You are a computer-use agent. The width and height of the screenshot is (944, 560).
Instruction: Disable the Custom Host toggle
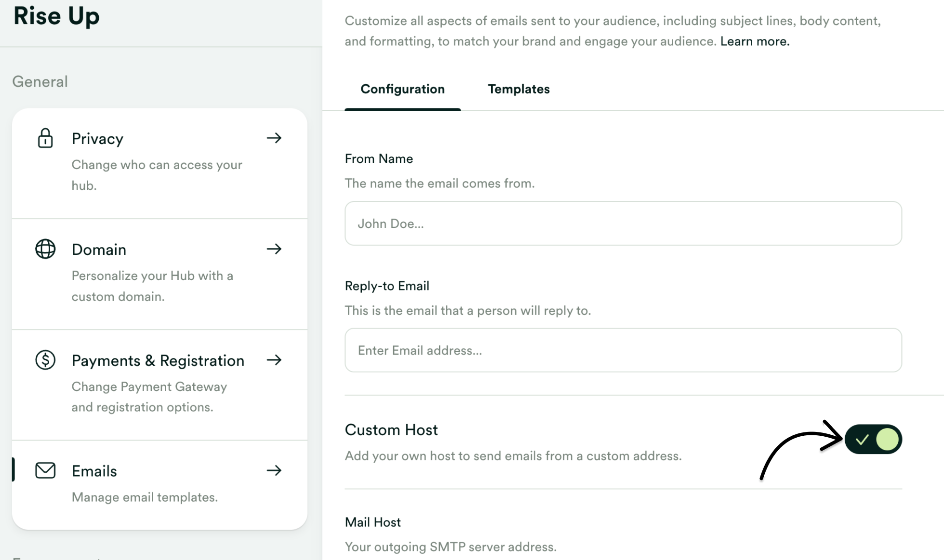tap(873, 439)
